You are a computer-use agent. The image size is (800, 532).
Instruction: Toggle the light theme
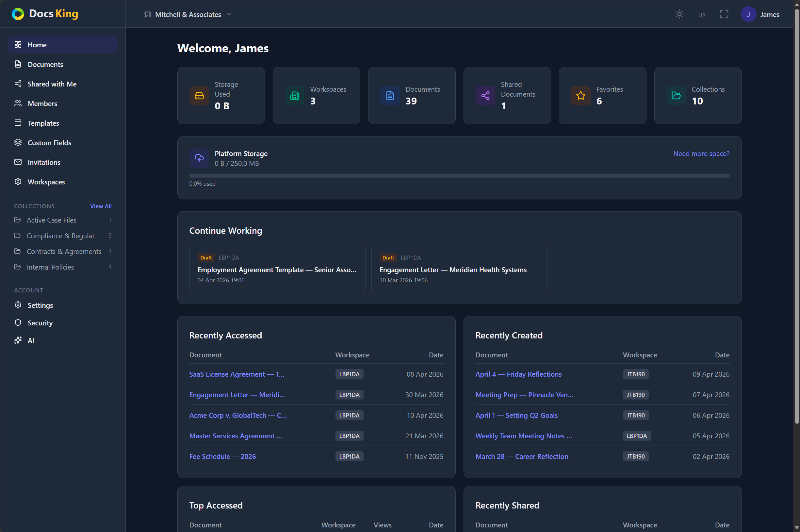(679, 14)
